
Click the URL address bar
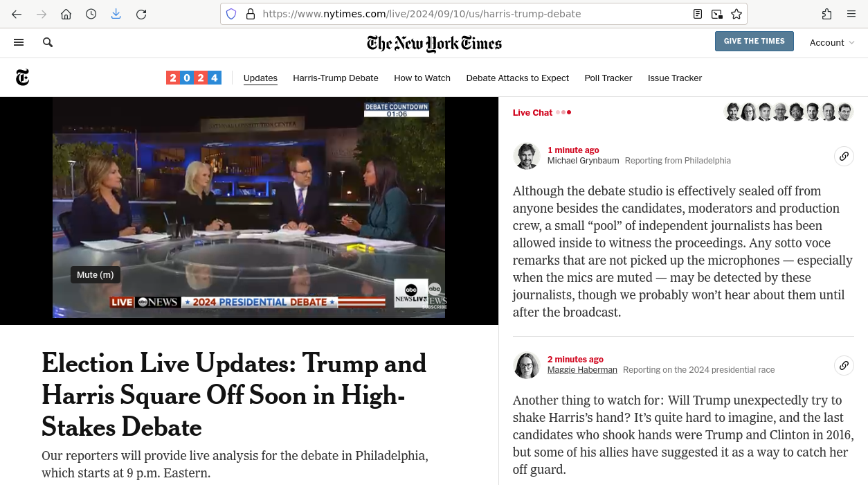pos(457,14)
